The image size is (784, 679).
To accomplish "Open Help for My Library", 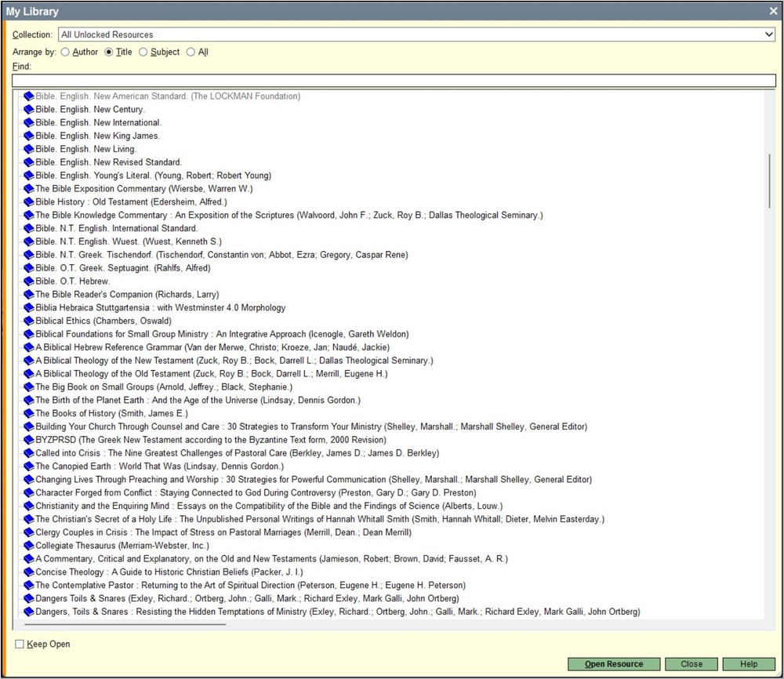I will 749,664.
